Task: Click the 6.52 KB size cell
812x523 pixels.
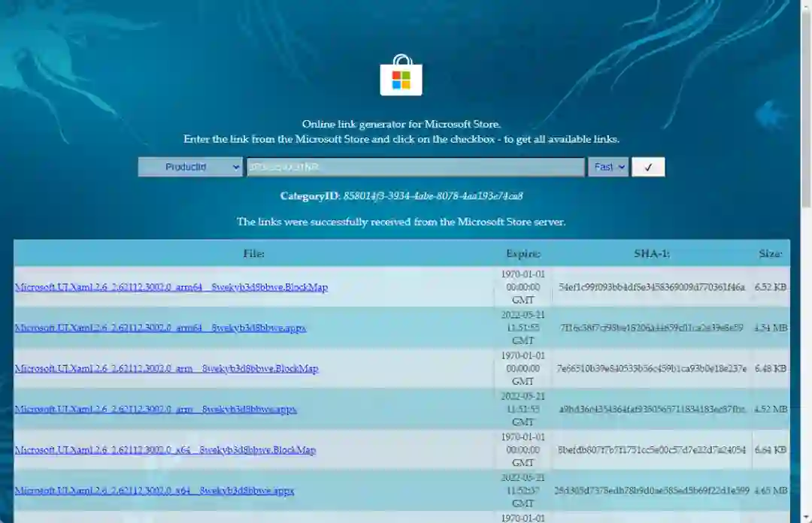Action: 771,287
